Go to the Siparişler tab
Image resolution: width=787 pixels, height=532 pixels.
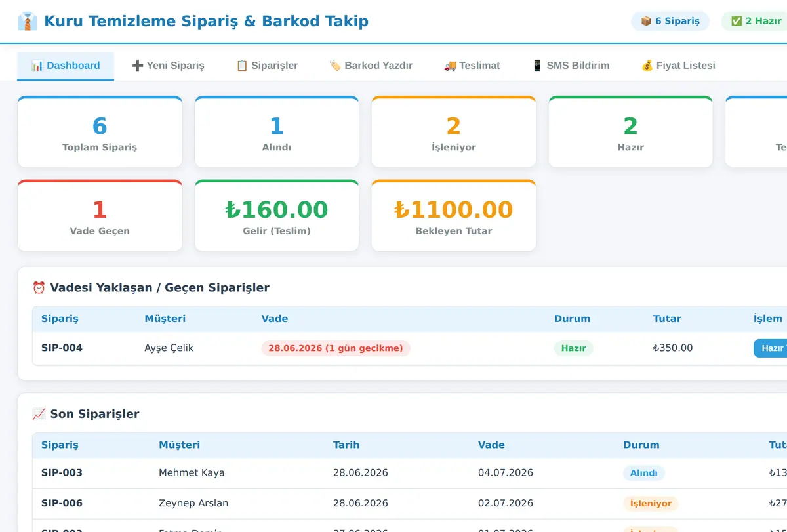click(267, 66)
